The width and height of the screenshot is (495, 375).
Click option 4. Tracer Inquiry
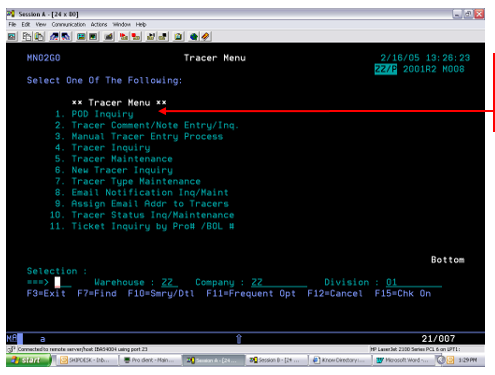(103, 148)
